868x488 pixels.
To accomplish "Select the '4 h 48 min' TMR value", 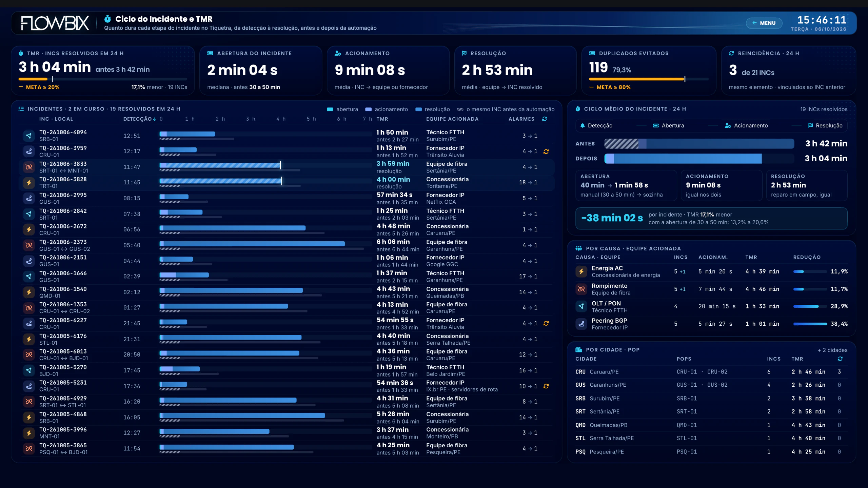I will (x=393, y=226).
